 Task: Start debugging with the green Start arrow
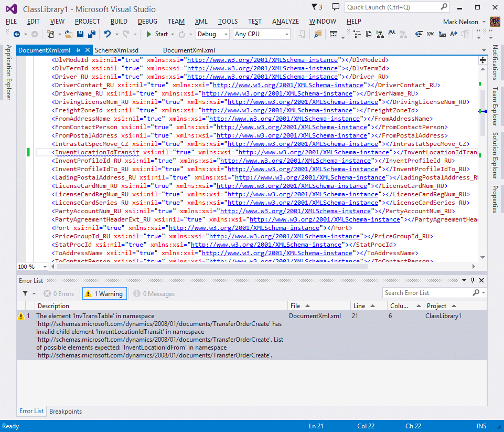pyautogui.click(x=149, y=34)
